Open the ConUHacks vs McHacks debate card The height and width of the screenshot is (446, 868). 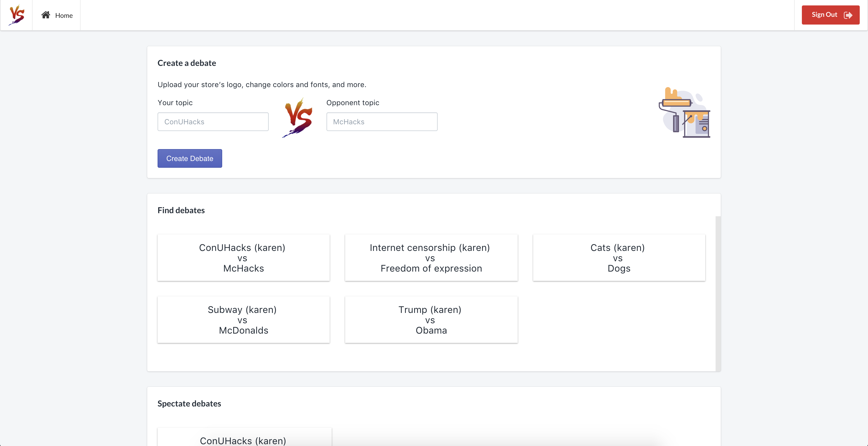coord(243,258)
